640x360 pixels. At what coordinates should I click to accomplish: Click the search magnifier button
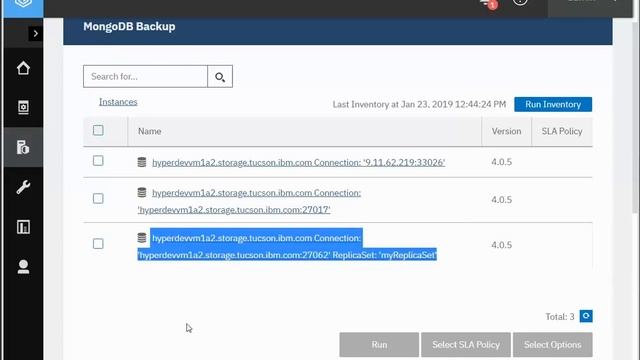tap(220, 76)
